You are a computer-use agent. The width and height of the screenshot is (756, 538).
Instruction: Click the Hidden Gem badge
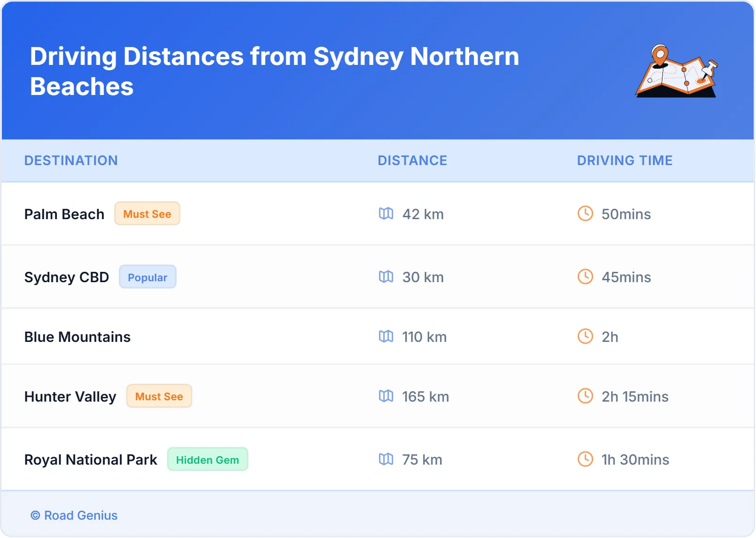point(207,459)
